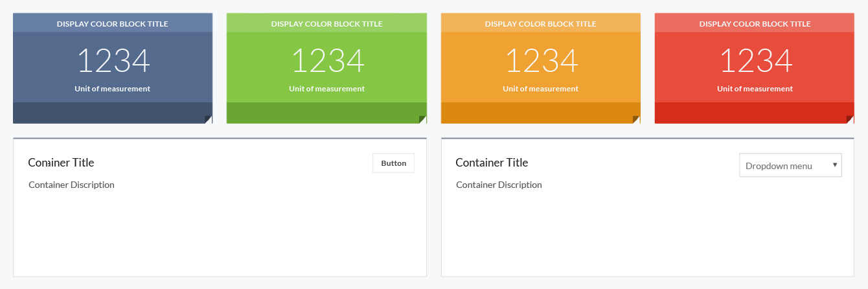
Task: Click the green block's title header
Action: pos(326,24)
